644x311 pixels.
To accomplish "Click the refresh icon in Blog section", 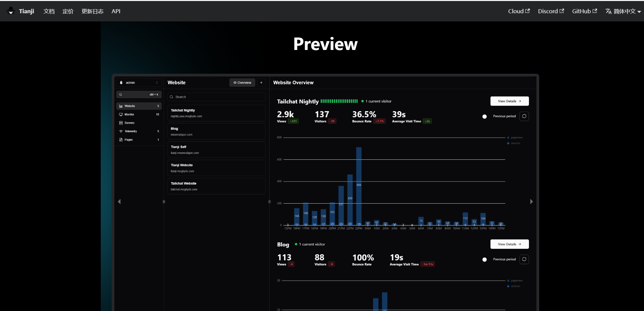I will coord(524,259).
